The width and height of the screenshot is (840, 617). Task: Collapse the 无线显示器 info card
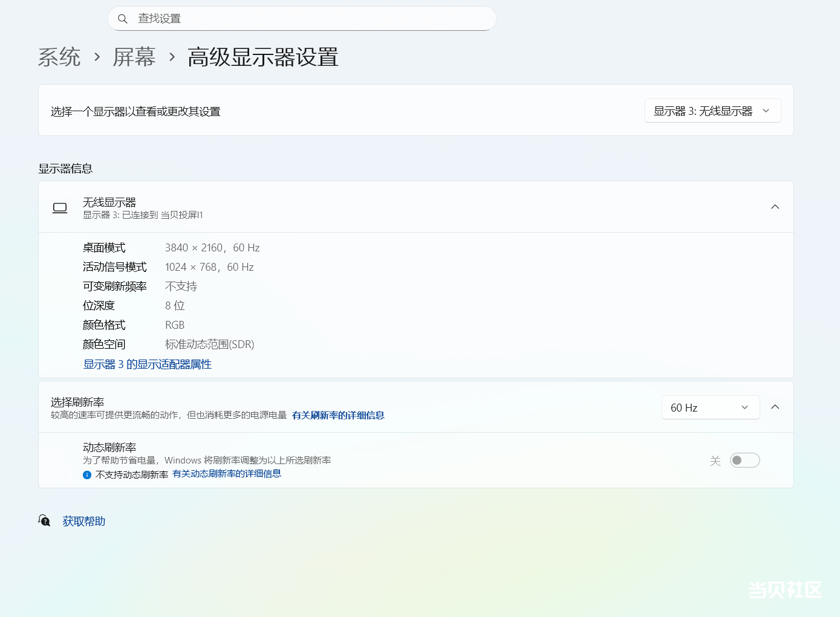(x=775, y=207)
